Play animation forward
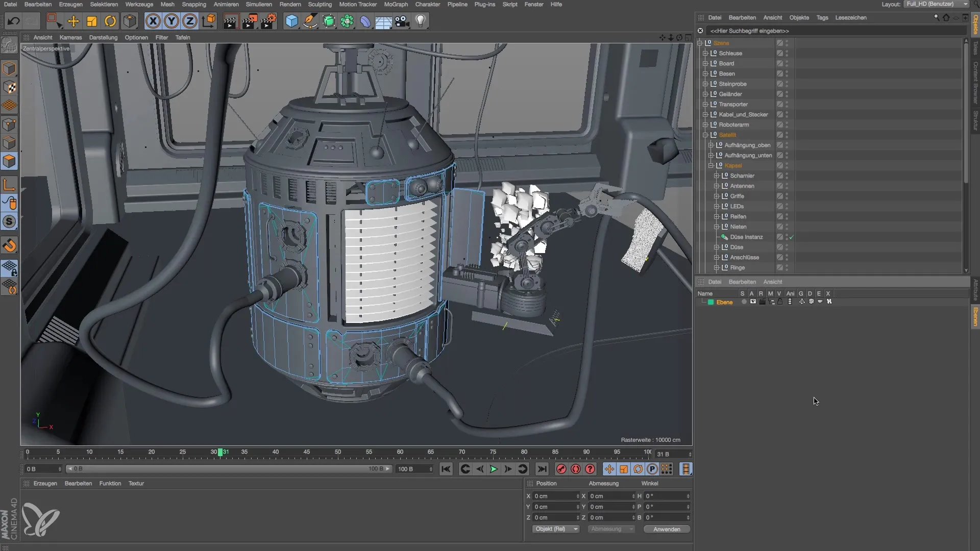980x551 pixels. 494,469
